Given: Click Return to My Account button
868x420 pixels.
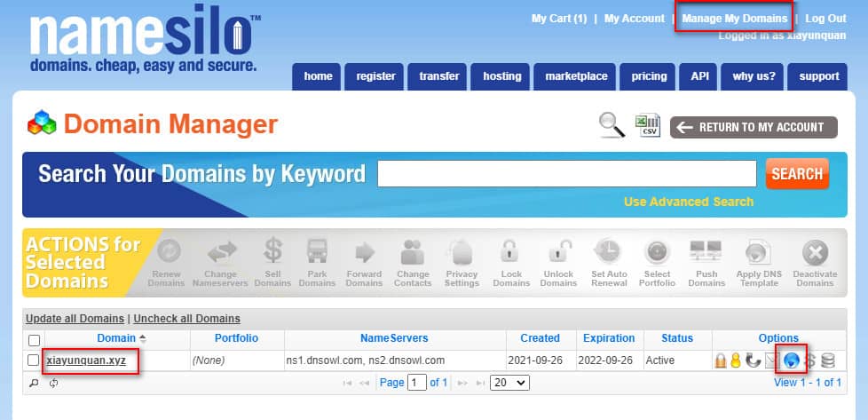Looking at the screenshot, I should click(754, 127).
